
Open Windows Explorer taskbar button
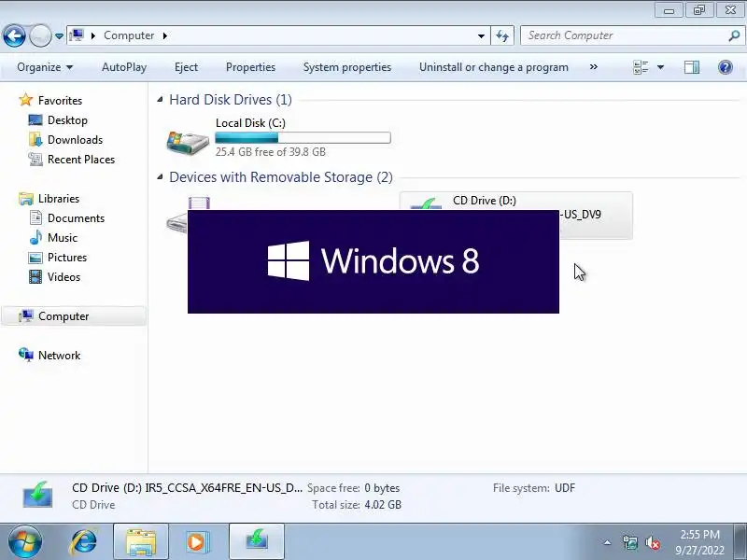coord(141,542)
